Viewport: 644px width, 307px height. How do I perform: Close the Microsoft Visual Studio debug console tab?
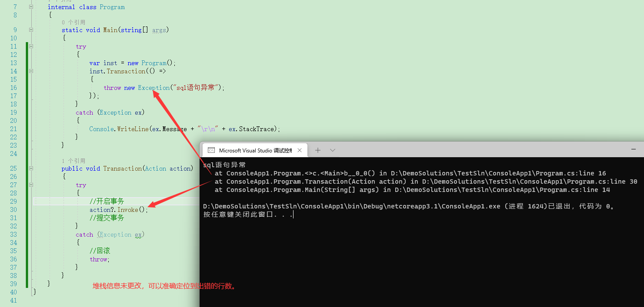pos(299,150)
